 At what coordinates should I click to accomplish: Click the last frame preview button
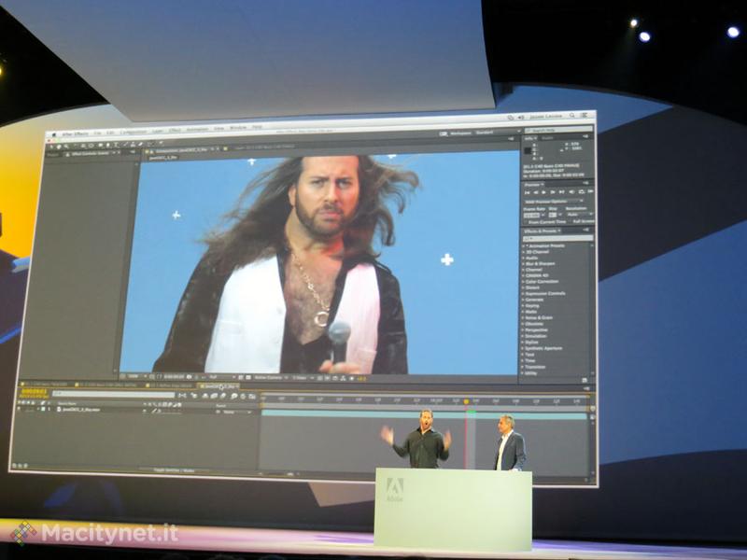point(562,192)
